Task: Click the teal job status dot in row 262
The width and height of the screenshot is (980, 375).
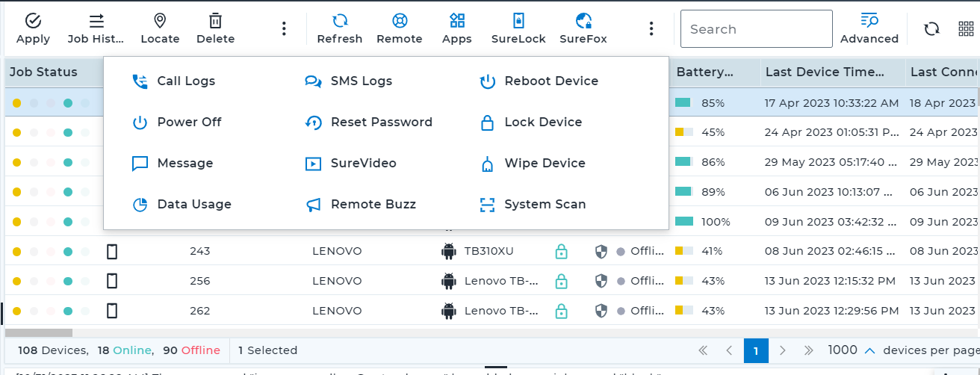Action: pos(68,311)
